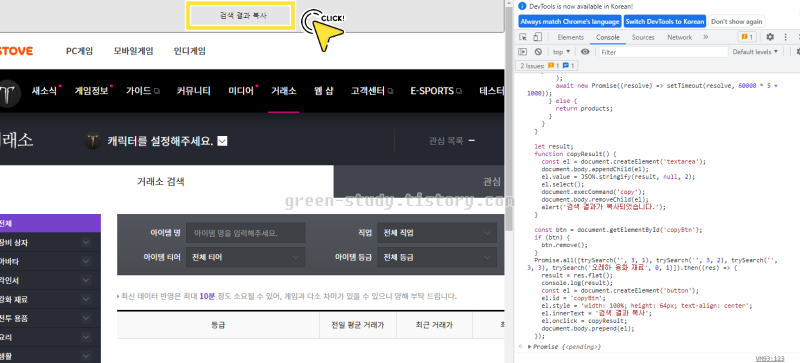Click Always match Chrome's language button
The width and height of the screenshot is (800, 363).
569,21
